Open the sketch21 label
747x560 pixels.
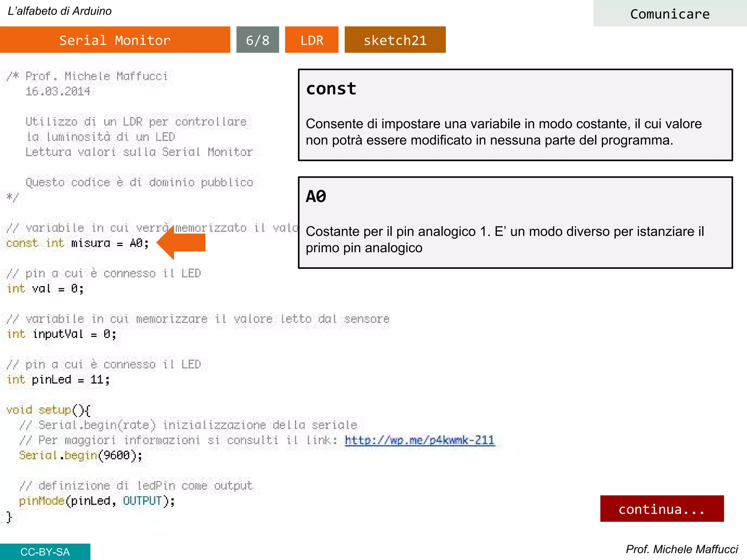point(395,40)
